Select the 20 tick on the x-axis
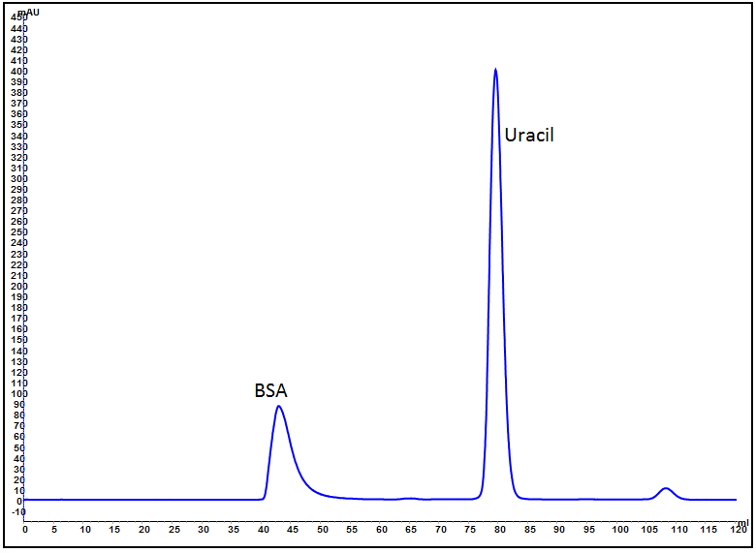The image size is (756, 553). coord(143,530)
